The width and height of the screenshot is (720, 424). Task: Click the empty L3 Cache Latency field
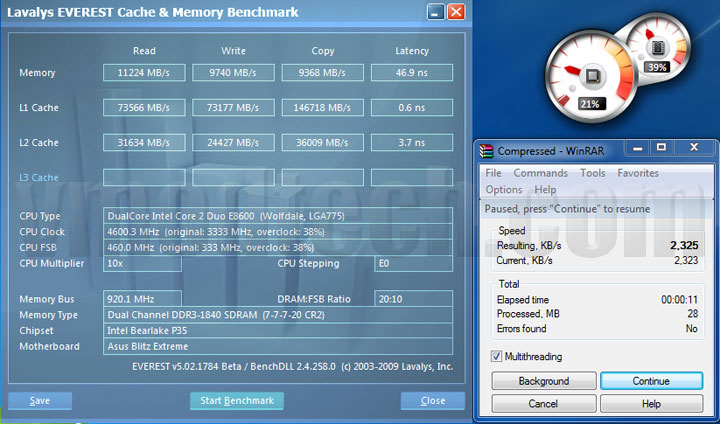[412, 177]
